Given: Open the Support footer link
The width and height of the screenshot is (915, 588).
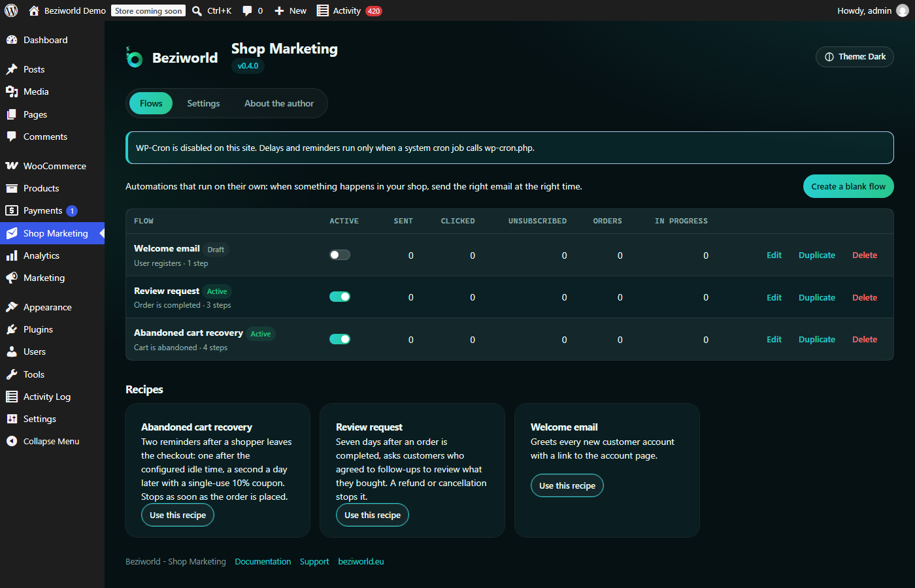Looking at the screenshot, I should (x=314, y=561).
